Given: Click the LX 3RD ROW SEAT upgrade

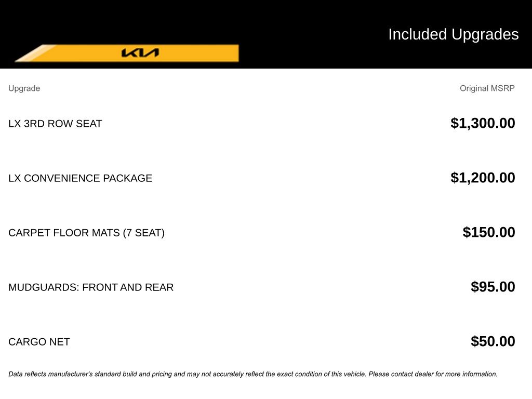Looking at the screenshot, I should (x=55, y=124).
